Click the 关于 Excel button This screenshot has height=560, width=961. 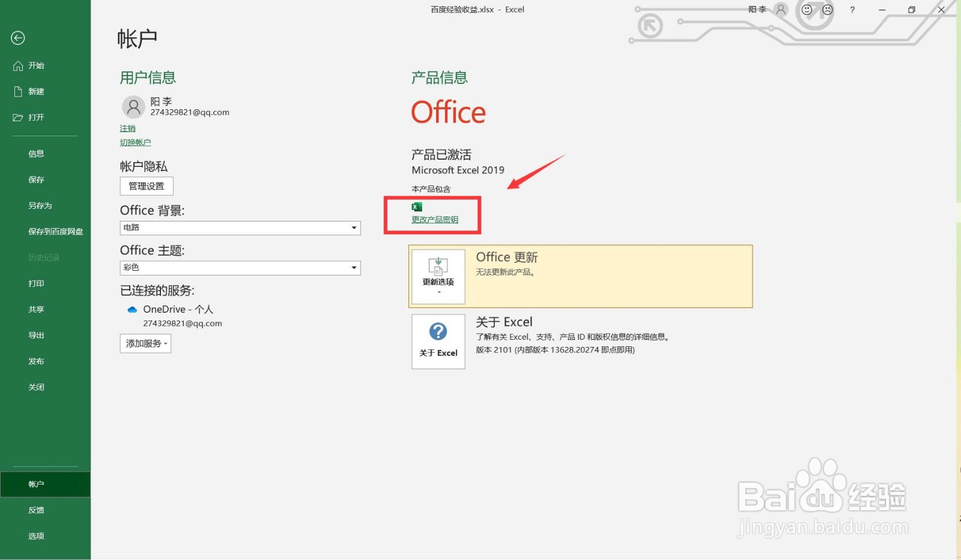coord(438,342)
